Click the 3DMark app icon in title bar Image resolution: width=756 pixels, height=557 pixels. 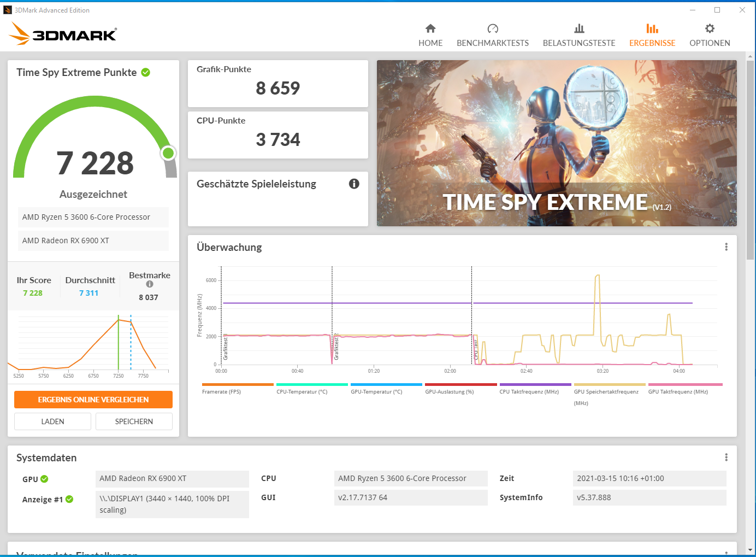(x=8, y=10)
